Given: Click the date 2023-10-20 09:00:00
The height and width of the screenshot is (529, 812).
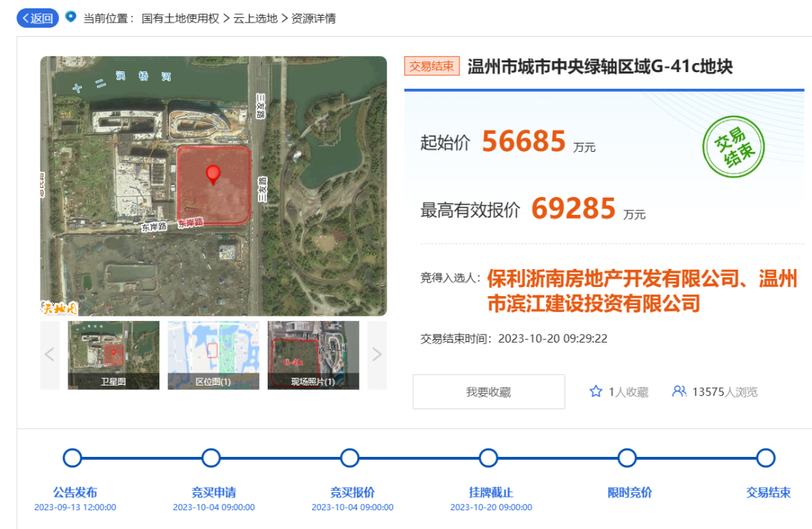Looking at the screenshot, I should tap(491, 507).
